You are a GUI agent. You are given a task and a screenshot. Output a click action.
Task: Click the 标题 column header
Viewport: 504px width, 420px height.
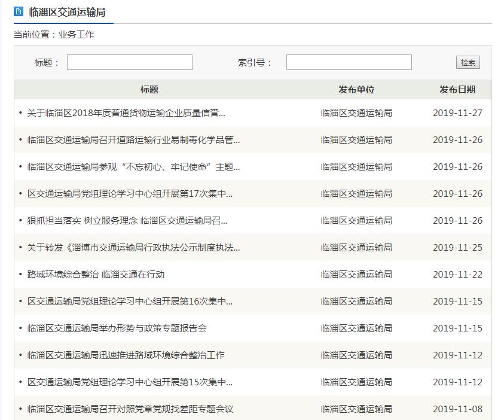[x=149, y=90]
